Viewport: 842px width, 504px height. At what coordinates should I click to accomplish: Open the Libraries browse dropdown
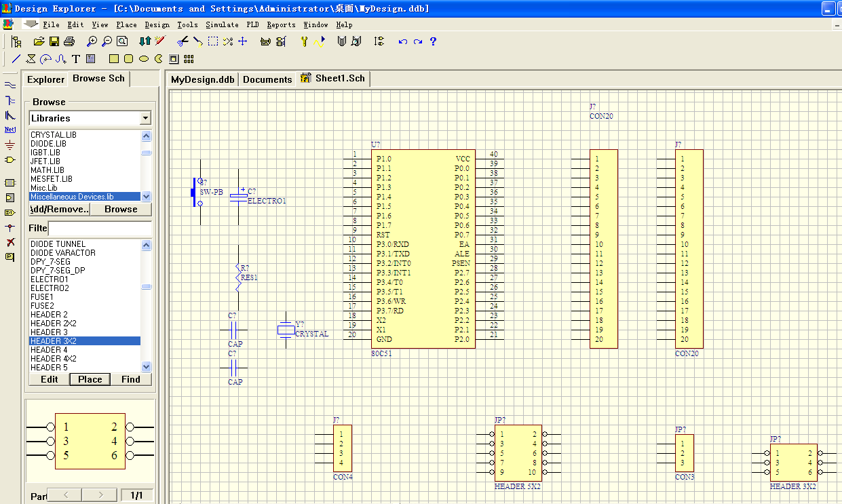[145, 118]
